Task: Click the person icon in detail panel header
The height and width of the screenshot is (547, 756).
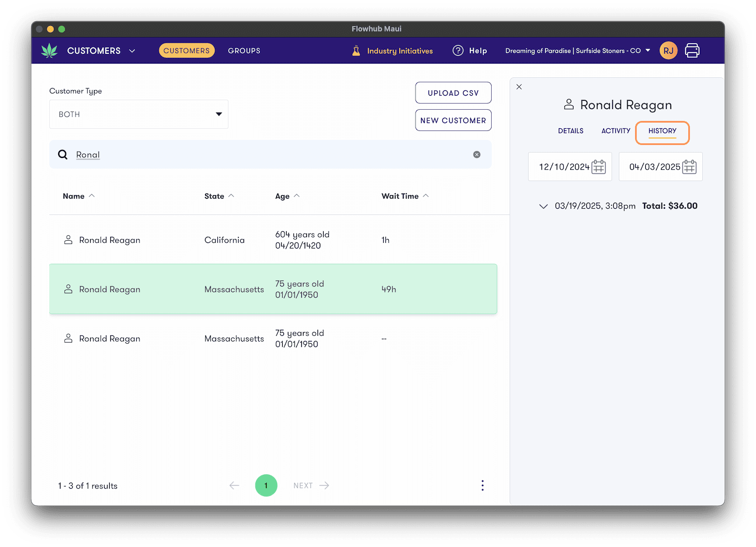Action: [x=569, y=104]
